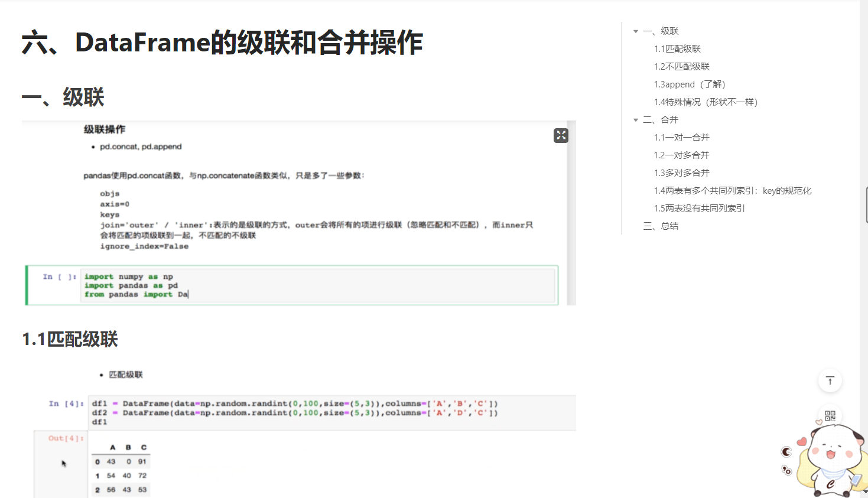Click the small round badge below the C badge
868x498 pixels.
[x=786, y=471]
